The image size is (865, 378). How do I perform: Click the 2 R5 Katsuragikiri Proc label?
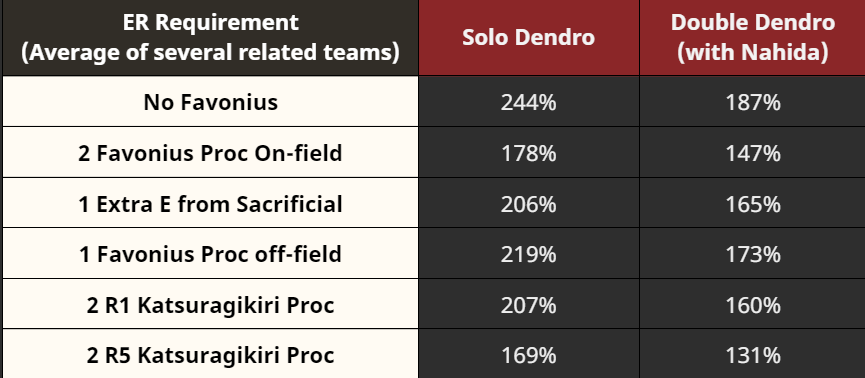click(x=210, y=354)
